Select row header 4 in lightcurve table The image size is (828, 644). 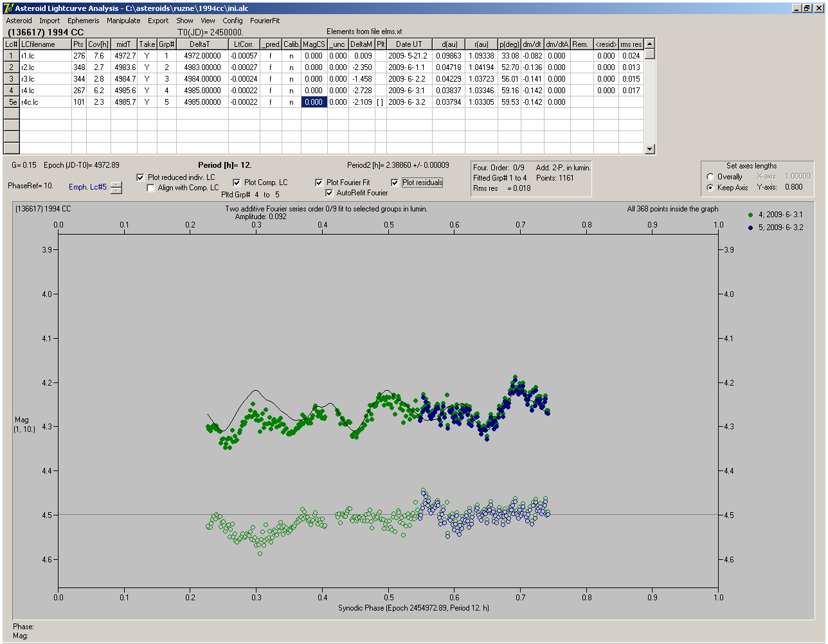click(12, 91)
